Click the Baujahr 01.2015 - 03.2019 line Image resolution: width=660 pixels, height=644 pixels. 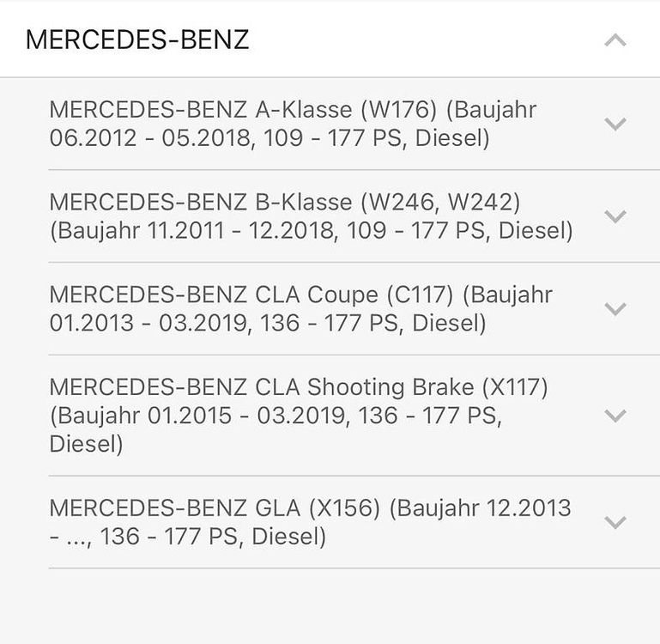pyautogui.click(x=276, y=416)
